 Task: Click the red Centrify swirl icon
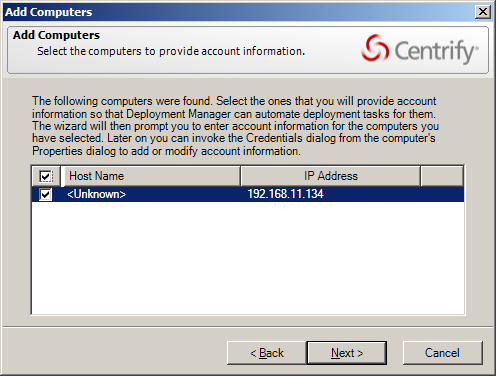click(375, 49)
